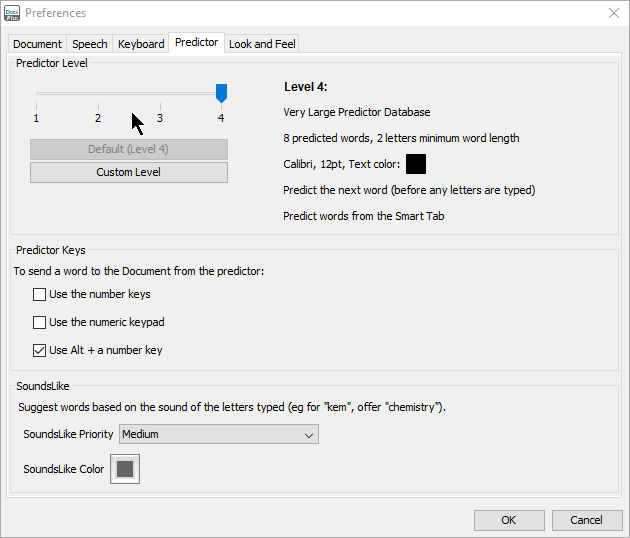Viewport: 630px width, 538px height.
Task: Close the Preferences dialog window
Action: coord(613,13)
